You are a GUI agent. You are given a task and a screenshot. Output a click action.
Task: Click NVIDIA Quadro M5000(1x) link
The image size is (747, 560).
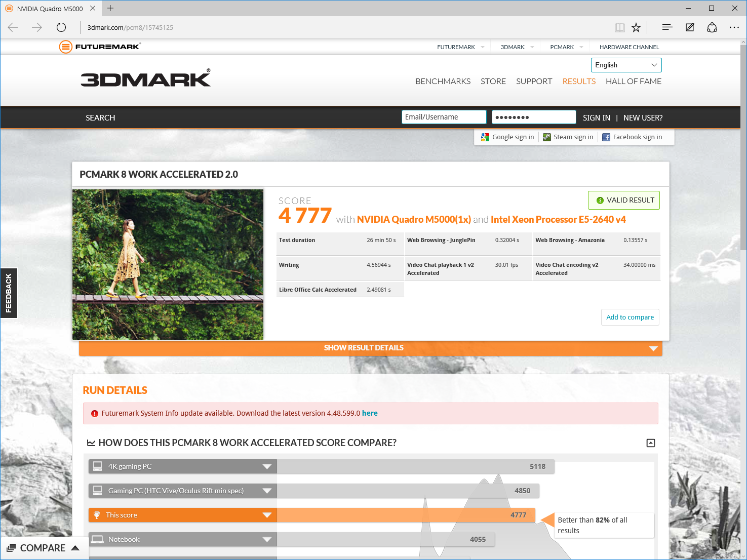pyautogui.click(x=414, y=219)
